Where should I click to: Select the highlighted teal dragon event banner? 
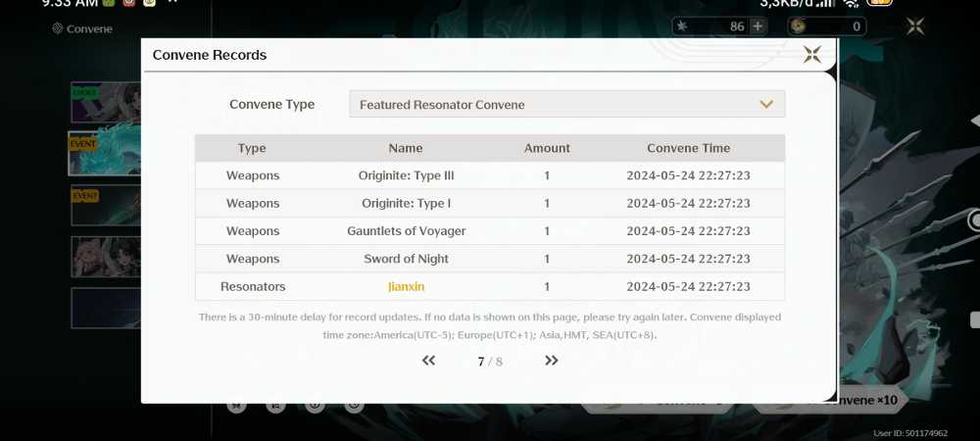105,153
